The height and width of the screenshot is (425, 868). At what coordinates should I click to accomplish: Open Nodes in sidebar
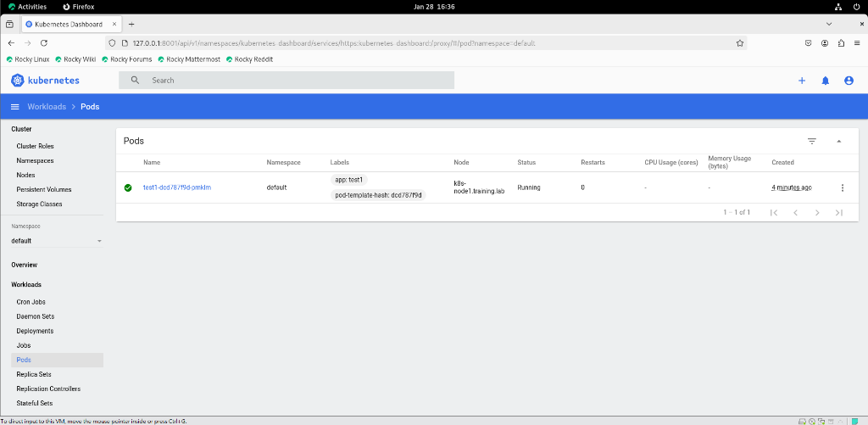pyautogui.click(x=25, y=175)
